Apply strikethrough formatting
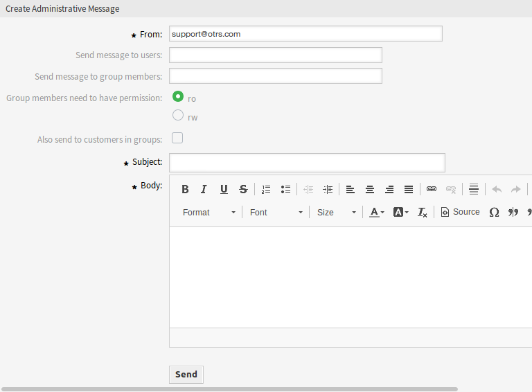Screen dimensions: 532x392 (243, 189)
